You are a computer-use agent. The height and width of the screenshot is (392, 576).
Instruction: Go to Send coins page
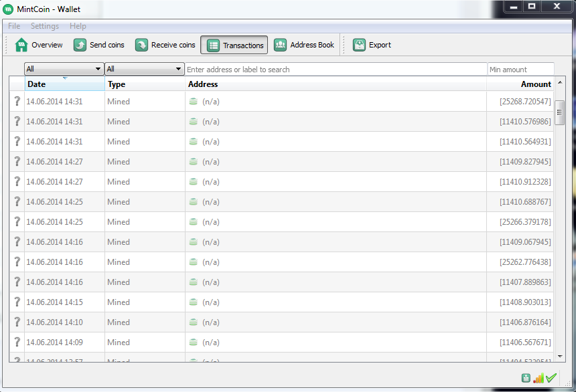(x=99, y=45)
